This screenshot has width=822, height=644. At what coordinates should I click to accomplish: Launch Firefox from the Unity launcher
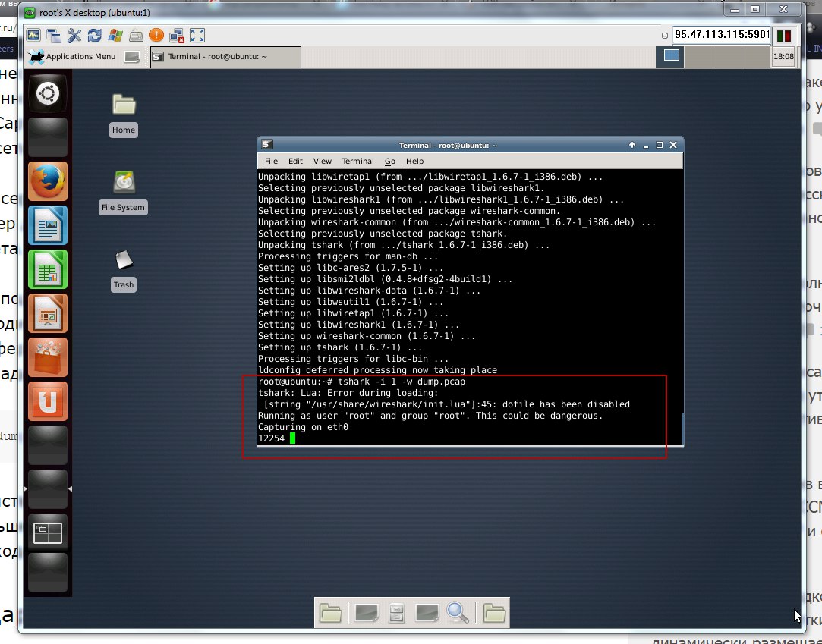tap(48, 181)
